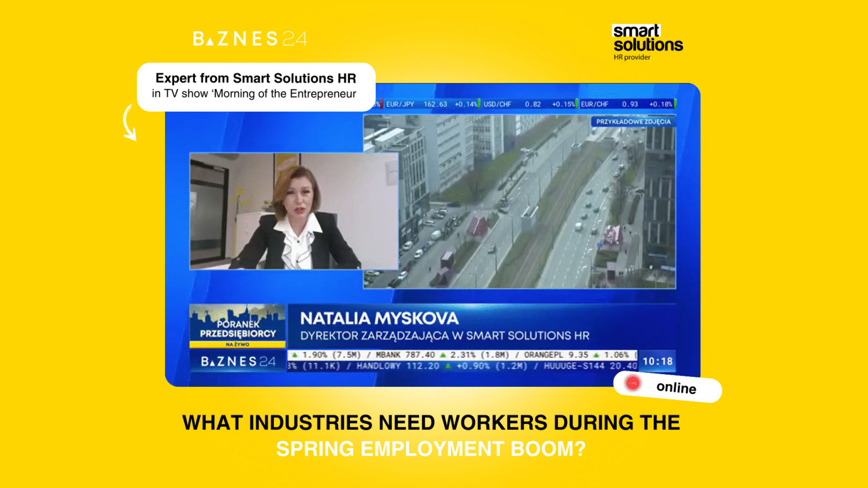Screen dimensions: 868x488
Task: Click the Poranek Przedsiębiorcy show logo
Action: 237,326
